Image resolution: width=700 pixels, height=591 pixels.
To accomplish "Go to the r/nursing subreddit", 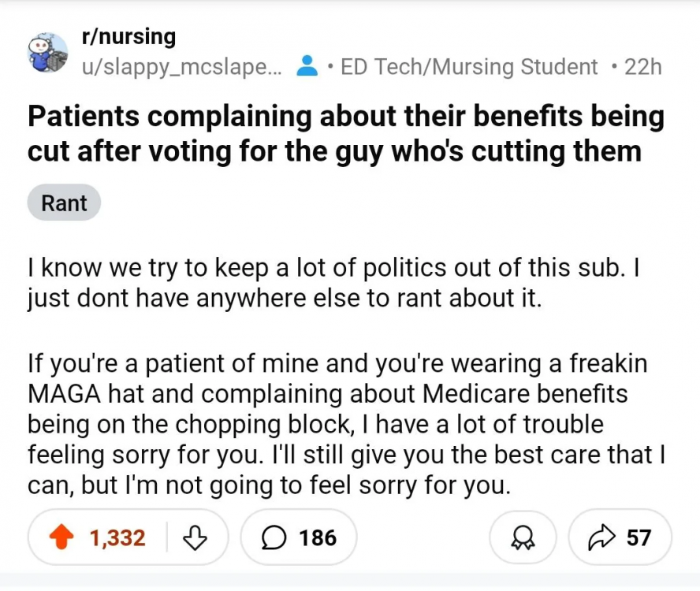I will tap(128, 36).
